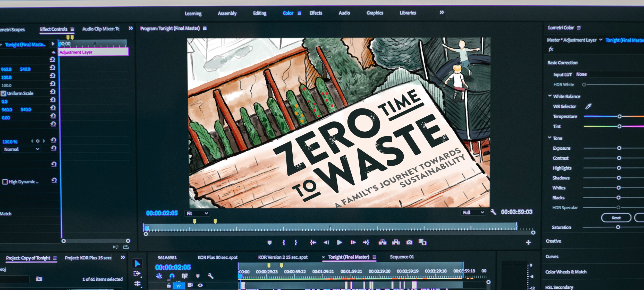
Task: Toggle the Uniform Scale checkbox
Action: click(4, 93)
